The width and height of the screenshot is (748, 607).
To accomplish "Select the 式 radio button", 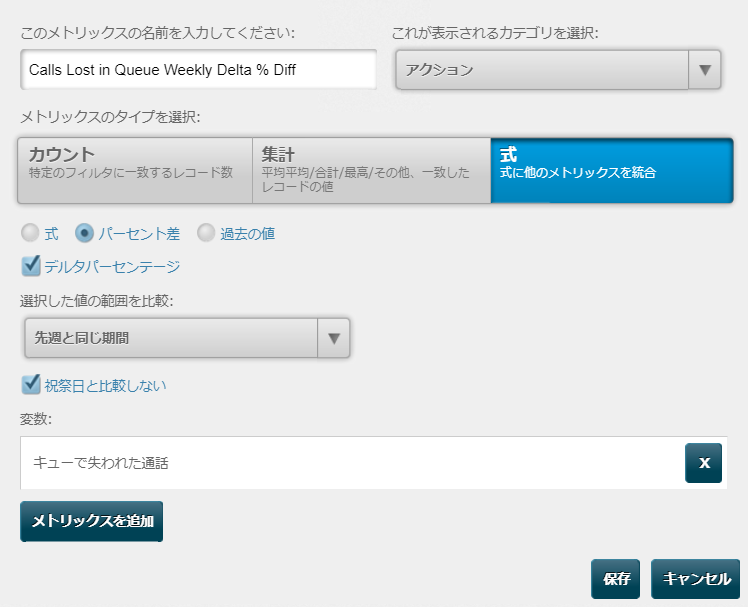I will pyautogui.click(x=30, y=233).
